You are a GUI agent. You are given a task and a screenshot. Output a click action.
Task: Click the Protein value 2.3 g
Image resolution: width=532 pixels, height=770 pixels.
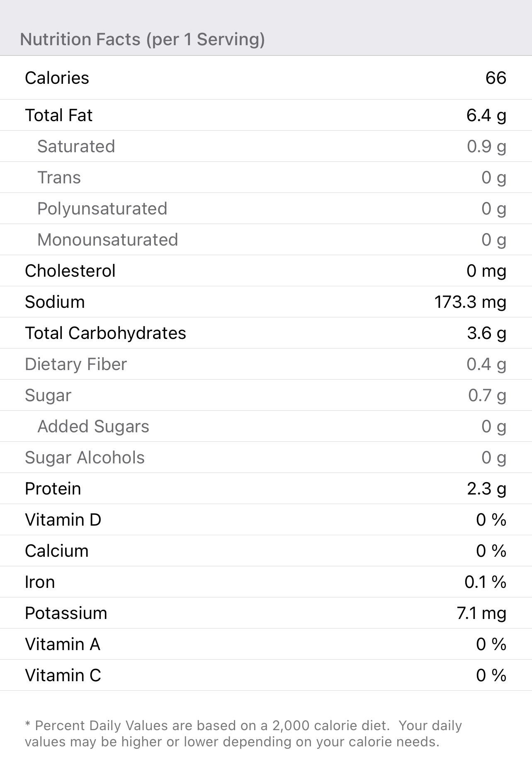coord(486,489)
